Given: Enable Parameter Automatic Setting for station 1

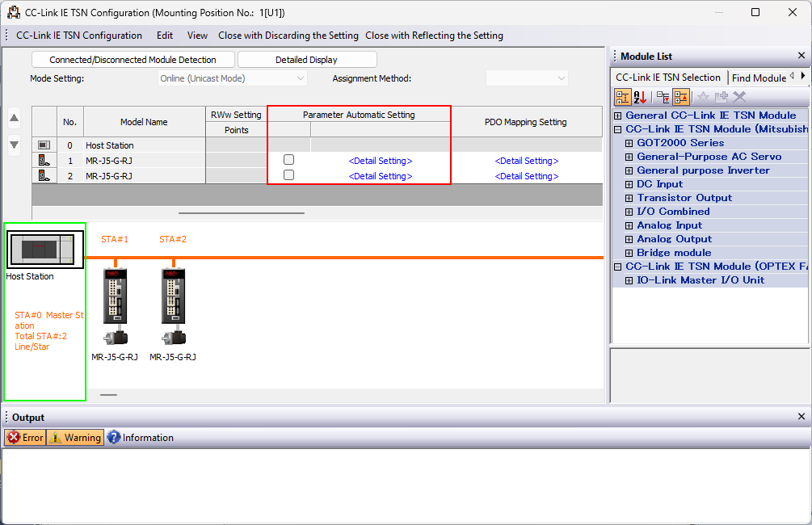Looking at the screenshot, I should (289, 159).
